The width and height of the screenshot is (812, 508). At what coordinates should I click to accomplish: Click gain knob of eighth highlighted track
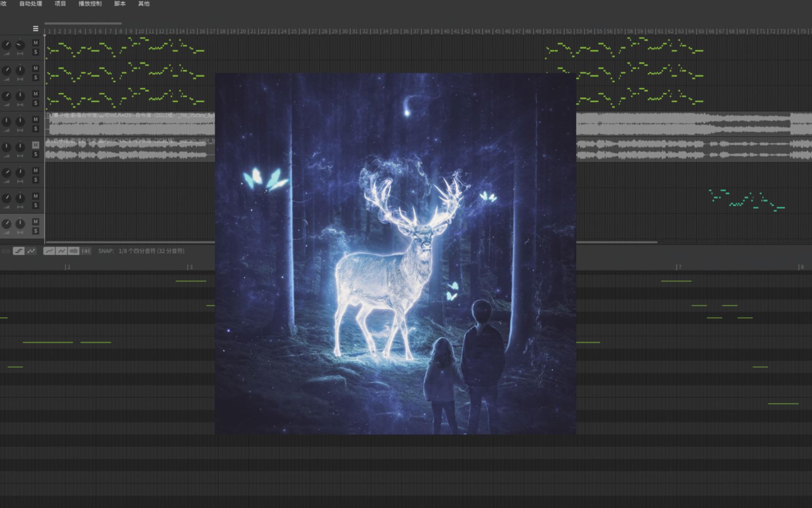(6, 223)
